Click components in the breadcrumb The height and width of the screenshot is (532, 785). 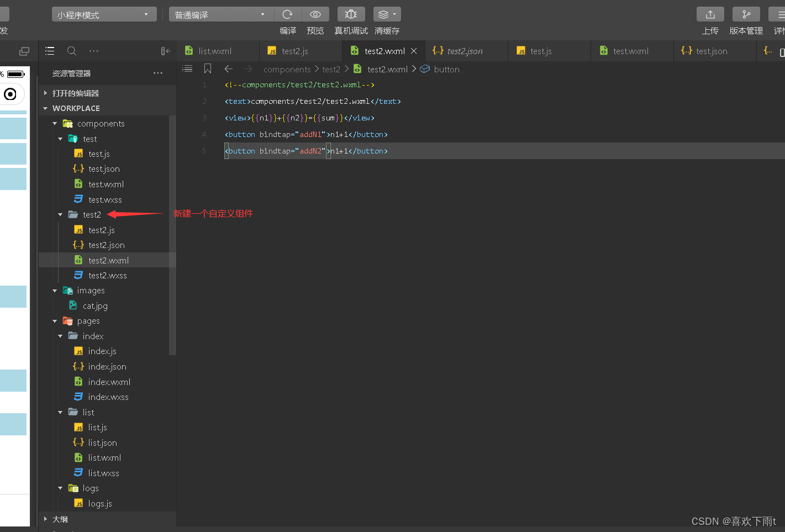coord(287,69)
